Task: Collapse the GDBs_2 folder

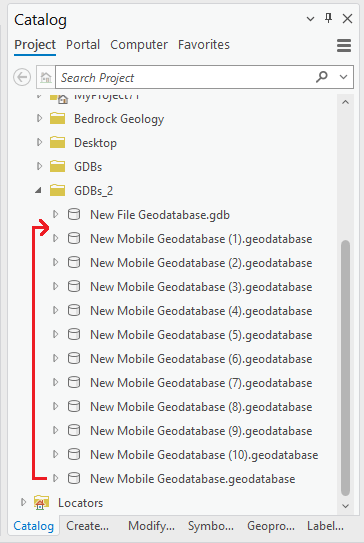Action: 39,190
